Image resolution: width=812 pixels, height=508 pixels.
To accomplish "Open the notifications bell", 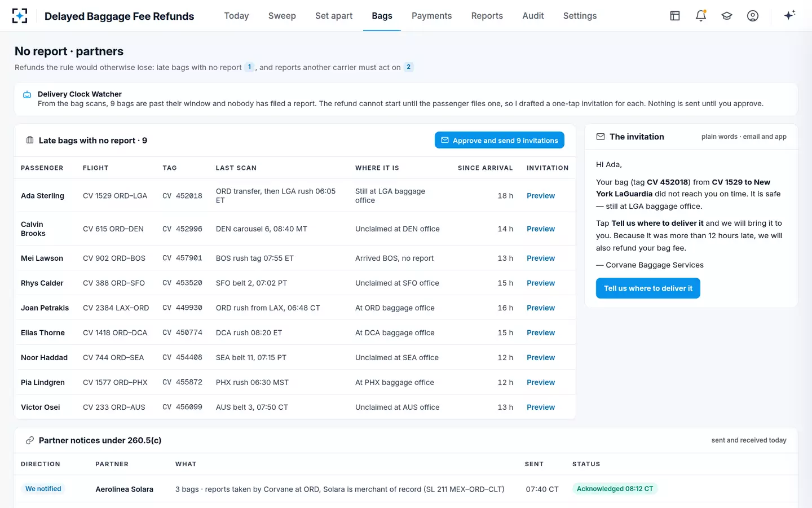I will [701, 16].
